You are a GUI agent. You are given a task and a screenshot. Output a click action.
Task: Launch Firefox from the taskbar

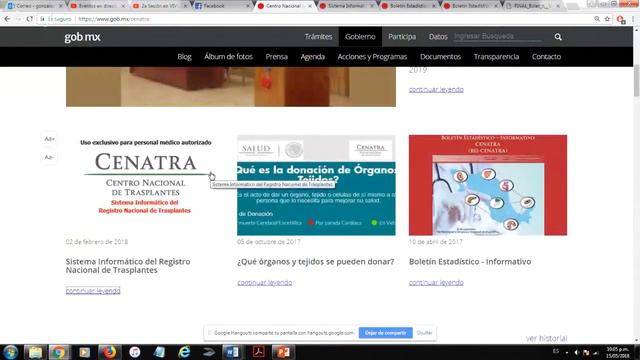click(x=109, y=352)
